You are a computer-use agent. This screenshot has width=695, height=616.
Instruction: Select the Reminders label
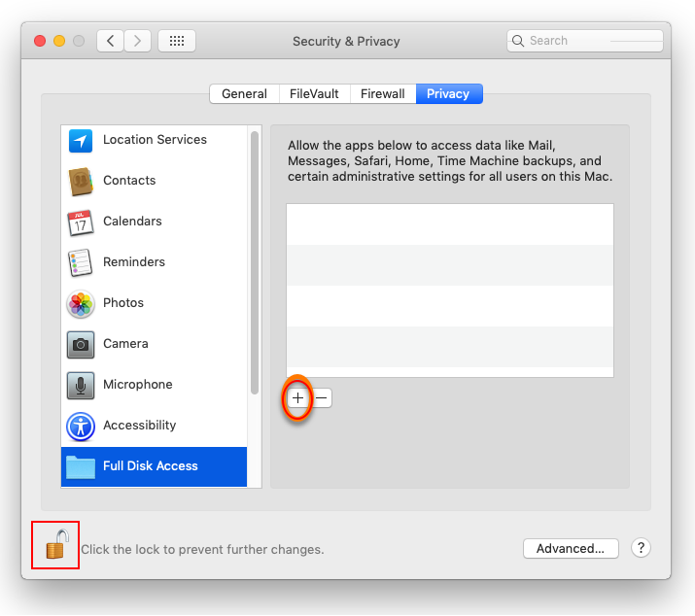pos(134,262)
